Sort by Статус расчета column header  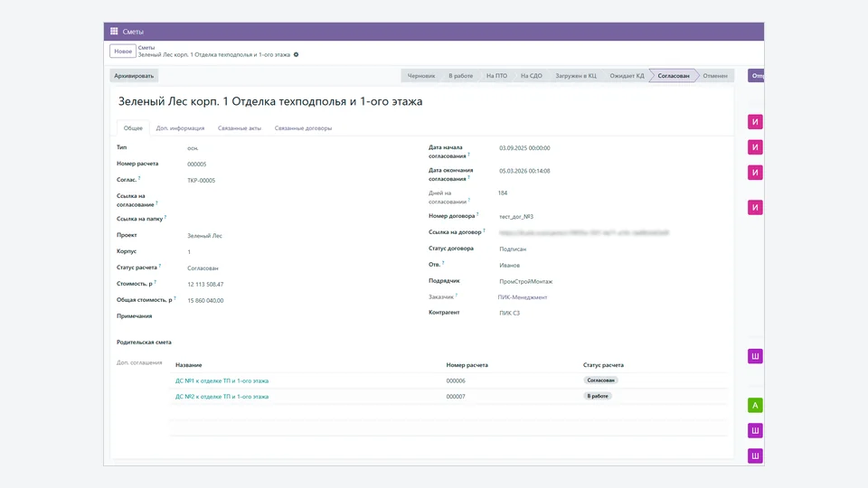(x=603, y=365)
